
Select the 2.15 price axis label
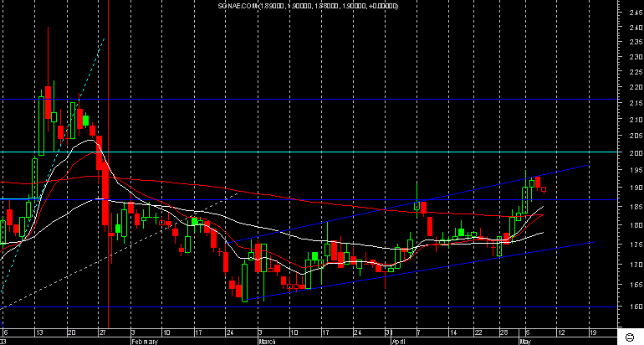tap(636, 103)
